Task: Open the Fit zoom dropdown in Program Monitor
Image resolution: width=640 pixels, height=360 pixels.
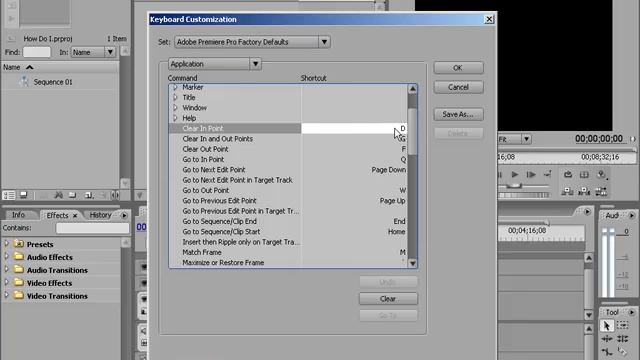Action: point(527,139)
